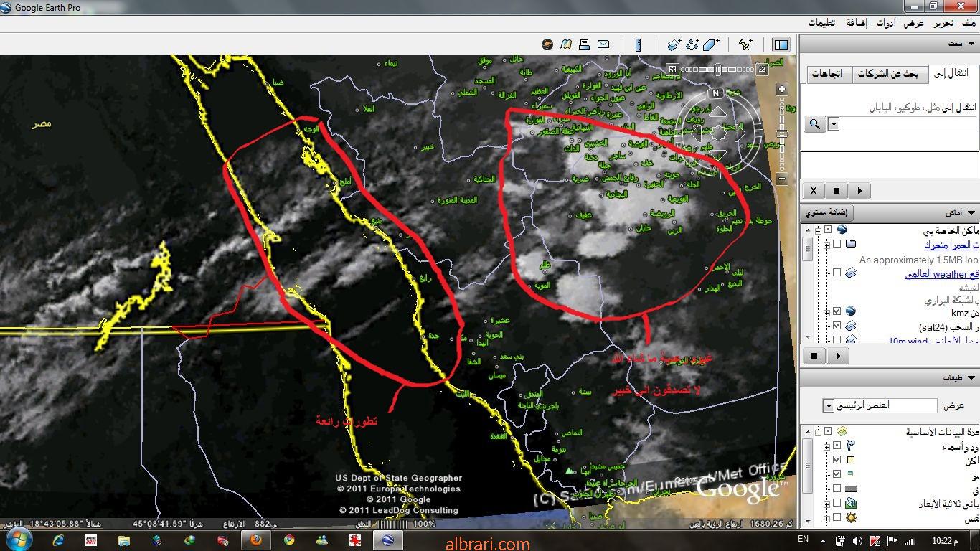980x551 pixels.
Task: Click the zoom out minus on map
Action: (782, 179)
